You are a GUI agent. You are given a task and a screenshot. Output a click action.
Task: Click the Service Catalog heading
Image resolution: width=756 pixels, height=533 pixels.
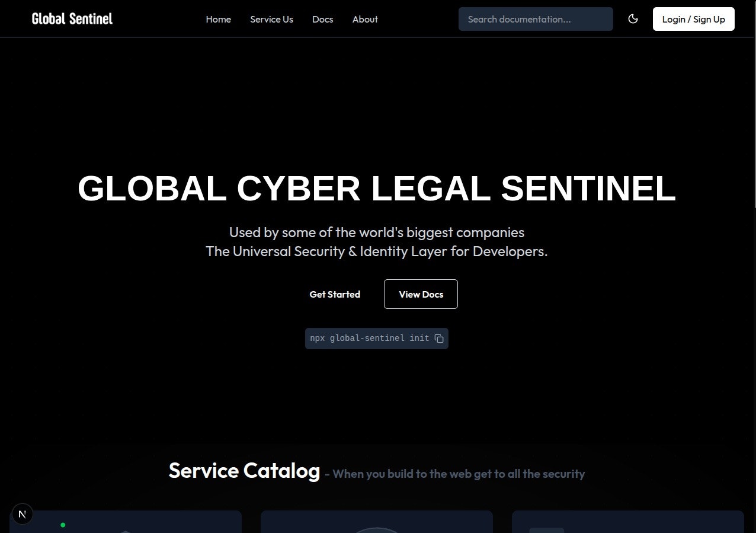point(244,470)
